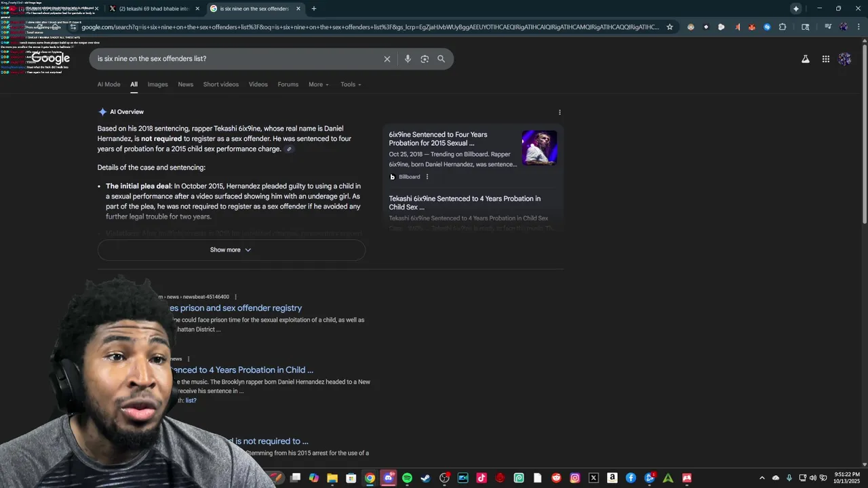Click the Chrome address bar URL
868x488 pixels.
click(370, 27)
